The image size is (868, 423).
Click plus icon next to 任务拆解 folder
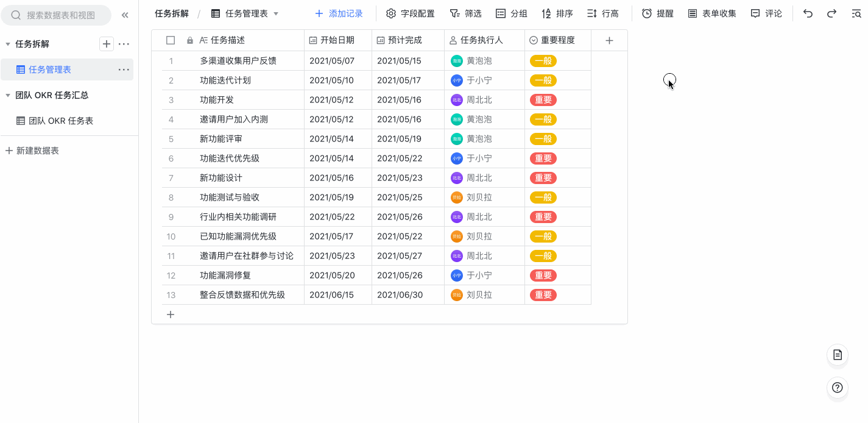[107, 44]
